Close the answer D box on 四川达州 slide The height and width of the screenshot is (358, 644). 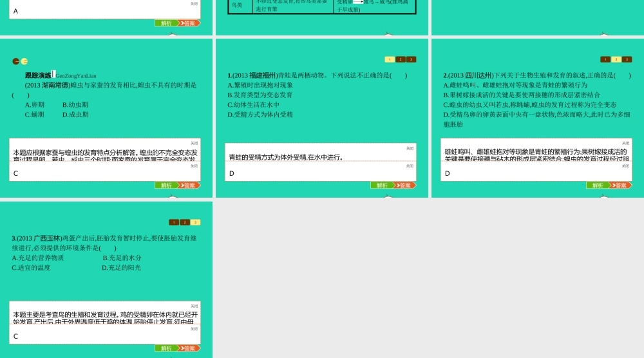pyautogui.click(x=625, y=166)
